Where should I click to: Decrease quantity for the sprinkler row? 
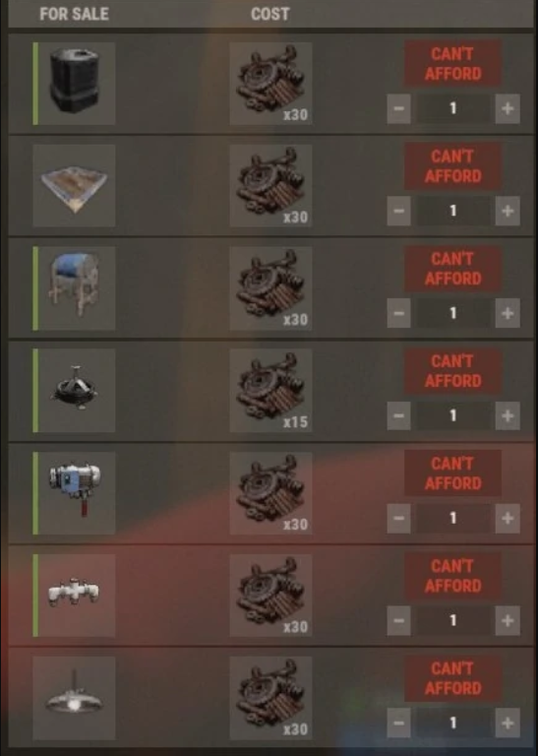pyautogui.click(x=398, y=415)
